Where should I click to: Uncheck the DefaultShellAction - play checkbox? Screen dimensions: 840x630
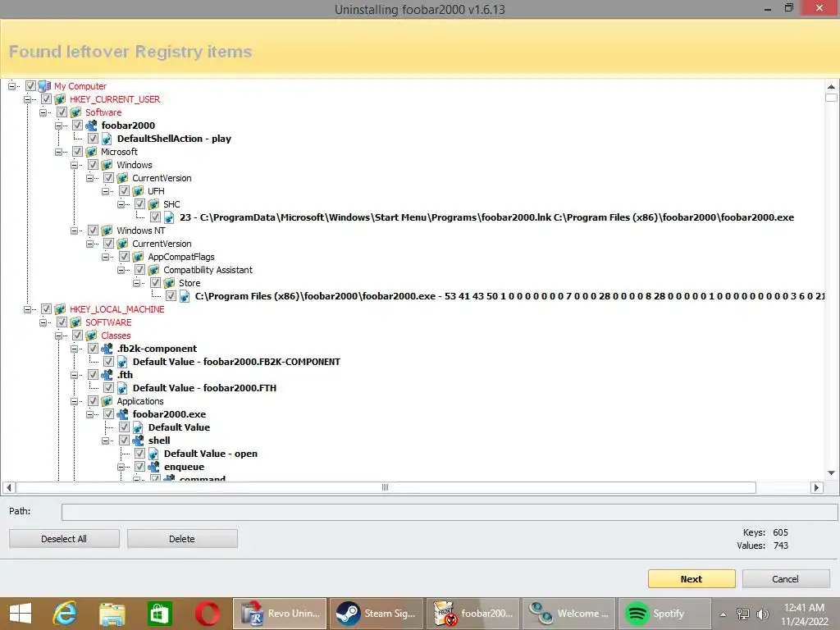pyautogui.click(x=93, y=139)
